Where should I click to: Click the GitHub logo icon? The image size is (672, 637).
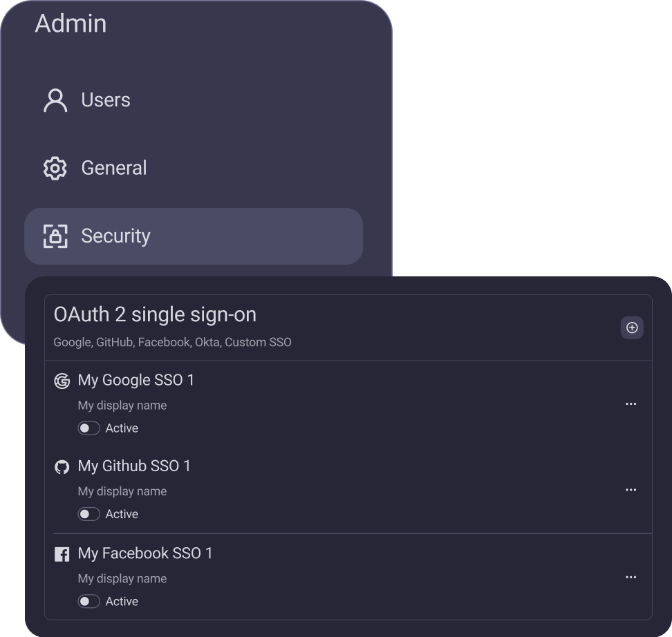pos(62,467)
